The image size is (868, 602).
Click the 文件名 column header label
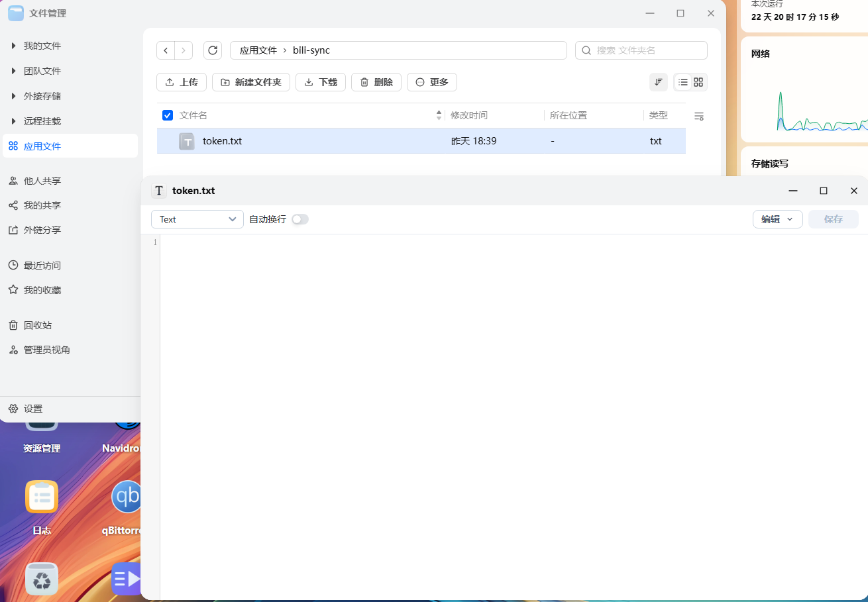(193, 115)
